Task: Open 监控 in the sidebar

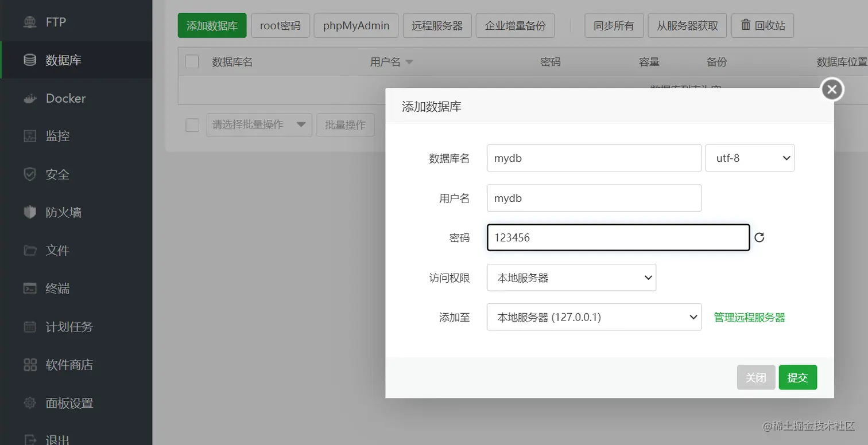Action: pos(76,136)
